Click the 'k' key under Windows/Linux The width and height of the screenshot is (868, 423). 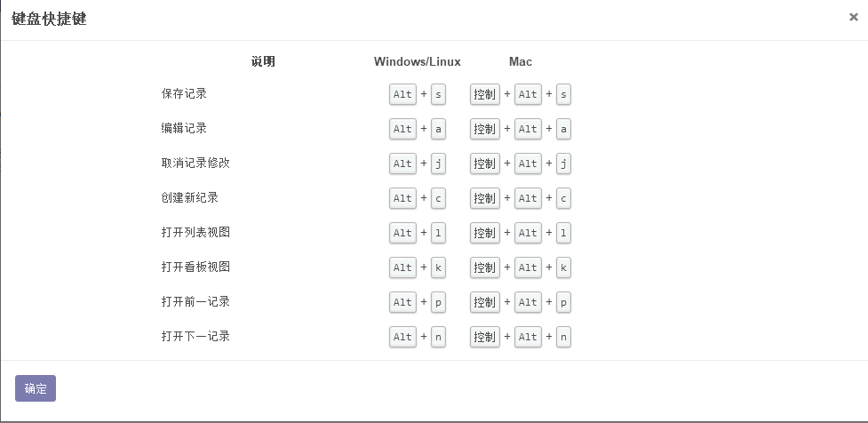[438, 267]
